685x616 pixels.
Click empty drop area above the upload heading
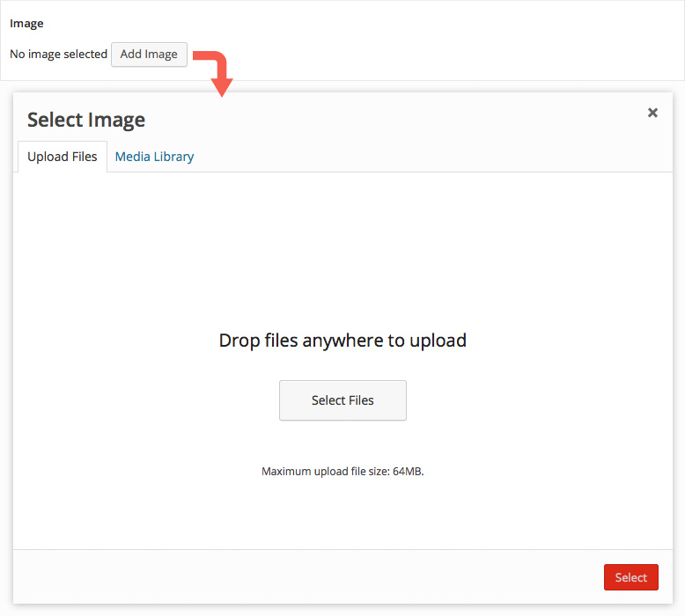point(342,246)
